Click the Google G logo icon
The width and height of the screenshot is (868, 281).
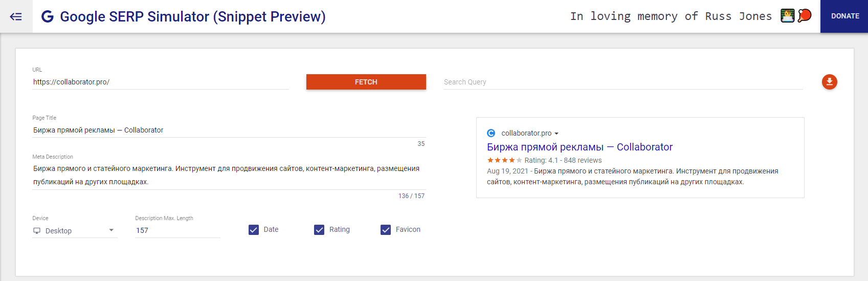(x=48, y=16)
